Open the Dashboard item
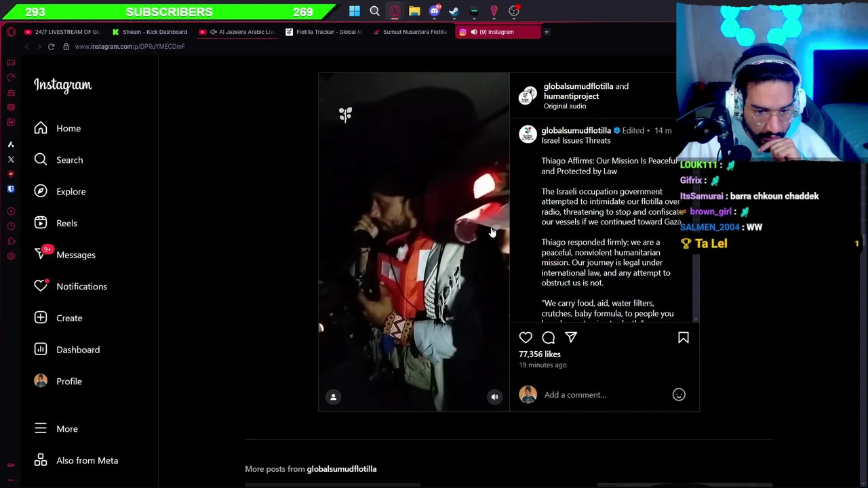Viewport: 868px width, 488px height. [x=67, y=350]
